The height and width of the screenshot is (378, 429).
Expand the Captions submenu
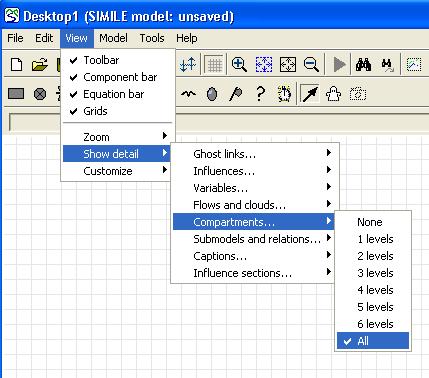(x=253, y=256)
